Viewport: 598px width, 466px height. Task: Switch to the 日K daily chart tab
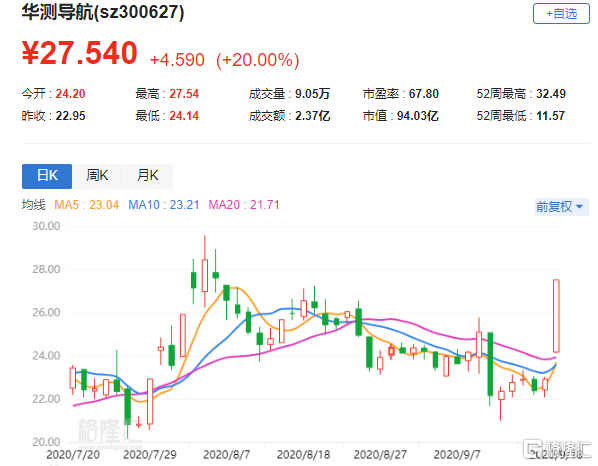[x=47, y=176]
